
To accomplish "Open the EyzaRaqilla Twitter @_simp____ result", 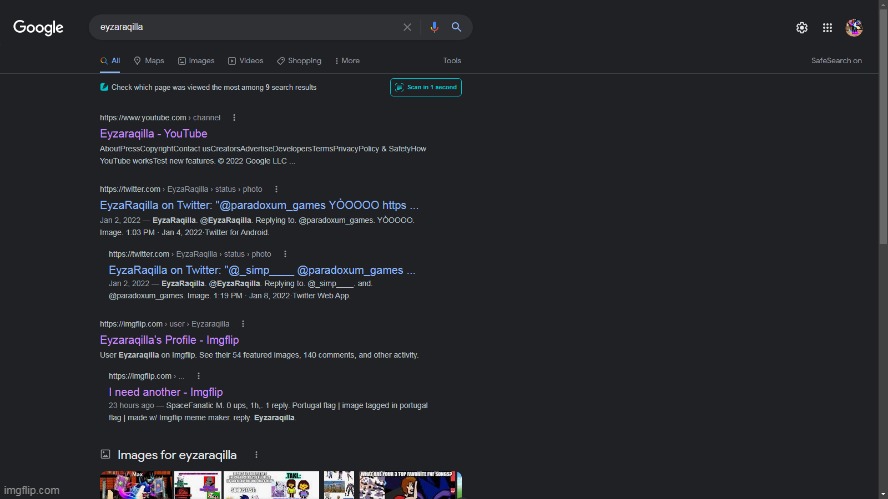I will [x=262, y=270].
